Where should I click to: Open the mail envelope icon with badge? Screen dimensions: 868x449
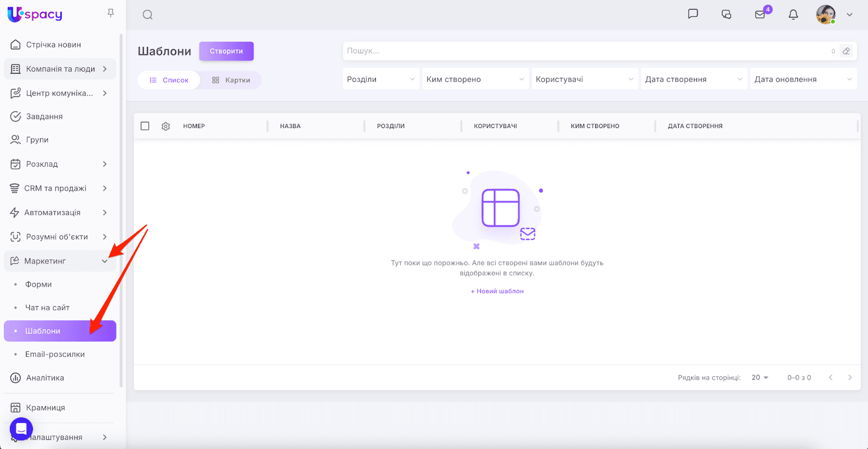pos(760,15)
